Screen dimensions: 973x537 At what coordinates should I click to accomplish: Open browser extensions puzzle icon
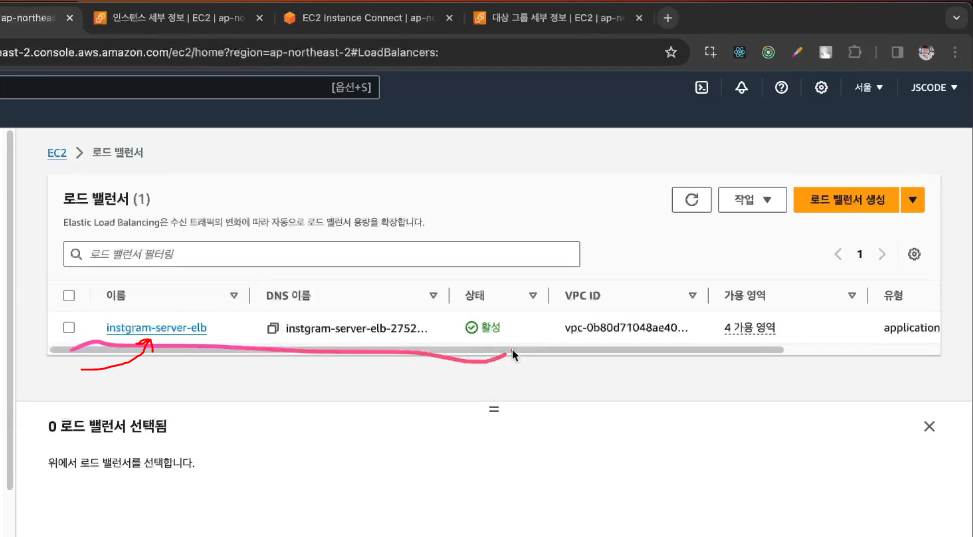(854, 52)
